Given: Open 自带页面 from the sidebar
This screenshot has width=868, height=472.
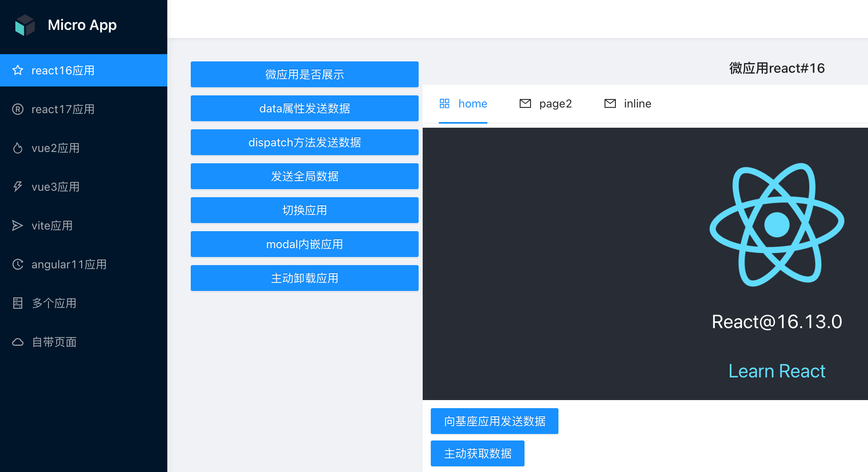Looking at the screenshot, I should [x=84, y=342].
